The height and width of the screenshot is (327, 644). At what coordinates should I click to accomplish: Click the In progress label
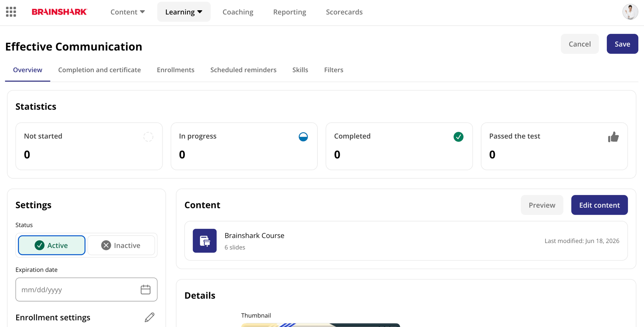(x=198, y=136)
